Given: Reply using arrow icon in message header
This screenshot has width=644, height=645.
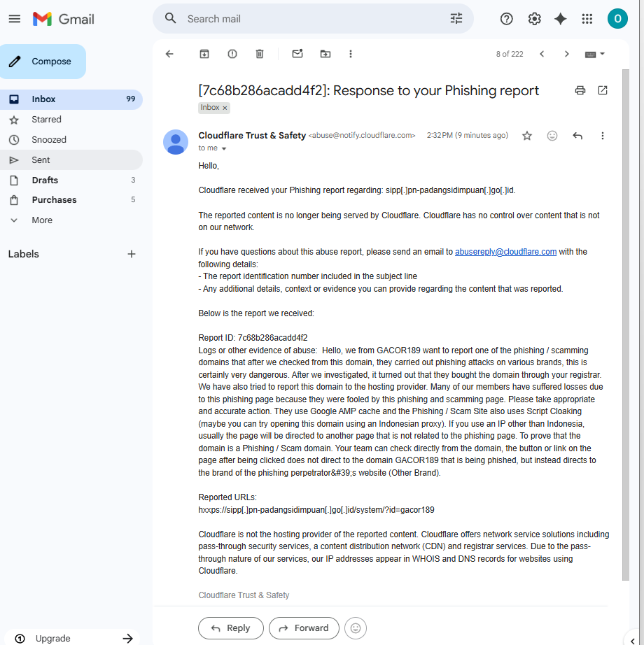Looking at the screenshot, I should (x=577, y=136).
